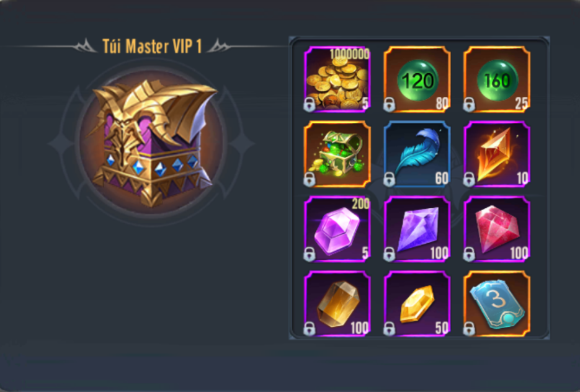Select the red ruby gem item

[x=497, y=229]
